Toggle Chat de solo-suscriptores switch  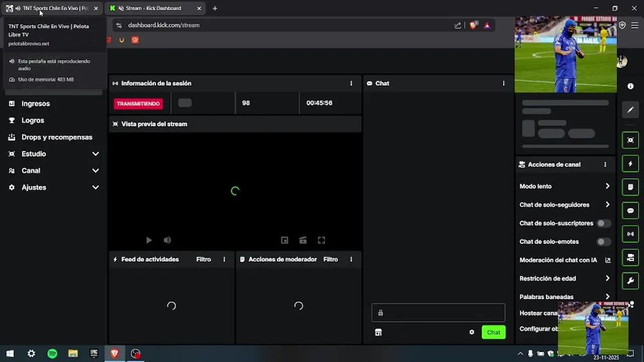pyautogui.click(x=604, y=223)
